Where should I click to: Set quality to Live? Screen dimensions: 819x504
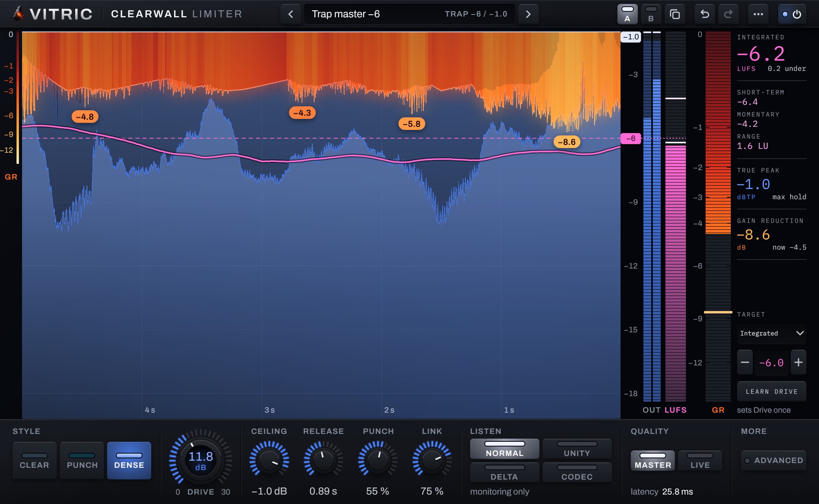pos(700,461)
